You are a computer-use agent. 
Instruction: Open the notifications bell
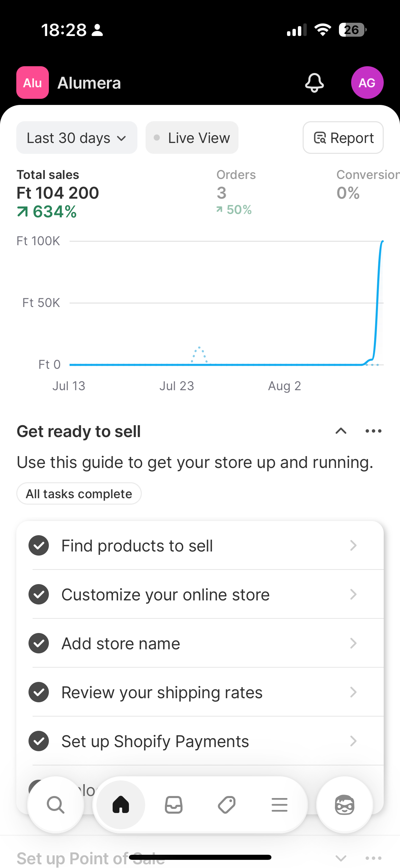(314, 83)
